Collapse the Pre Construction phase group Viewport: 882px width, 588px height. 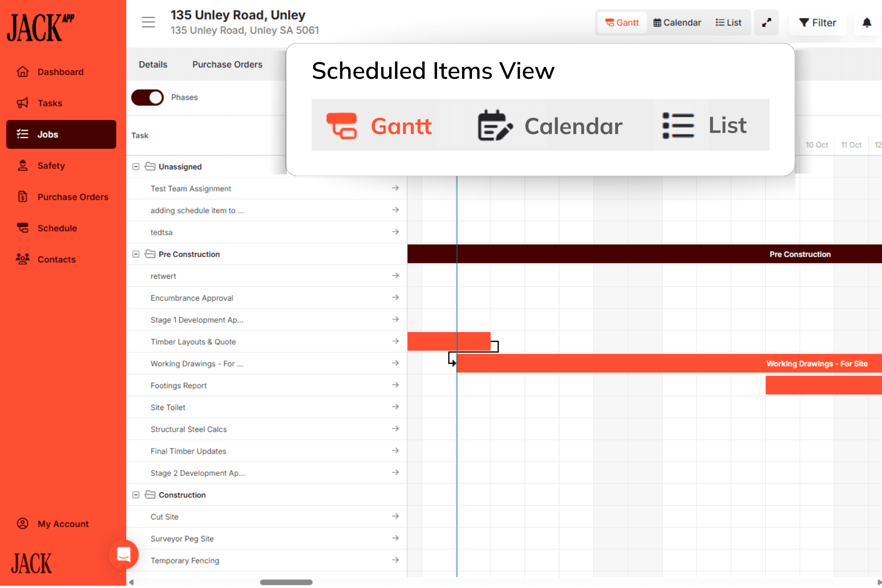[136, 254]
